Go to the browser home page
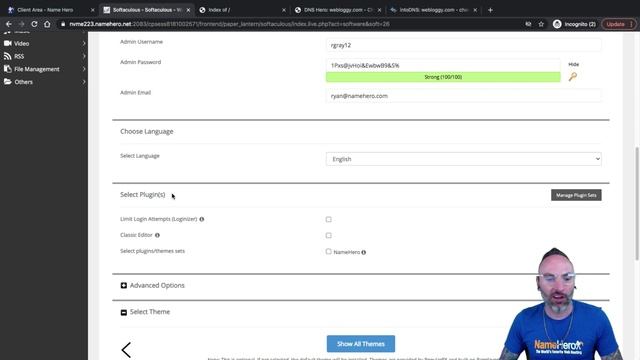 pyautogui.click(x=47, y=24)
